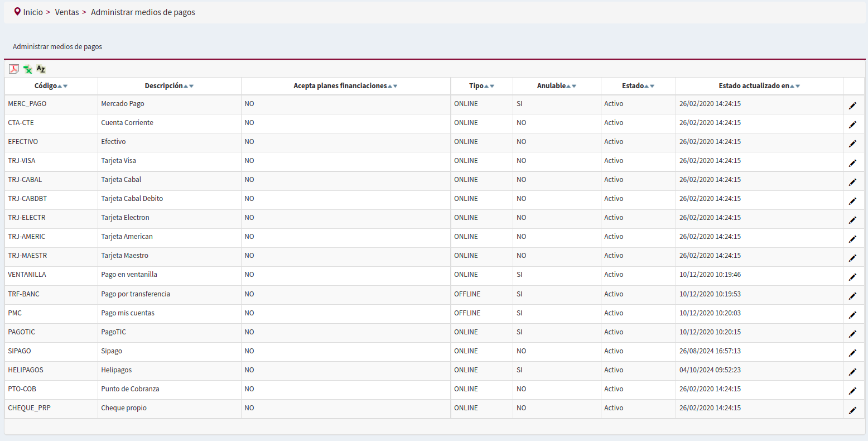Sort table by Anulable column
This screenshot has height=441, width=868.
point(557,86)
